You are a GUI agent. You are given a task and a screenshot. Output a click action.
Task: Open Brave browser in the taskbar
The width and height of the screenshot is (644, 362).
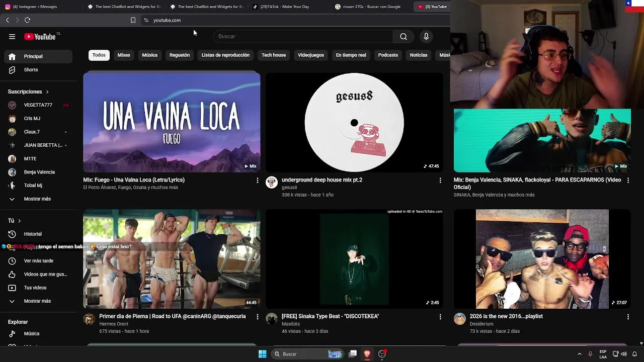point(367,354)
